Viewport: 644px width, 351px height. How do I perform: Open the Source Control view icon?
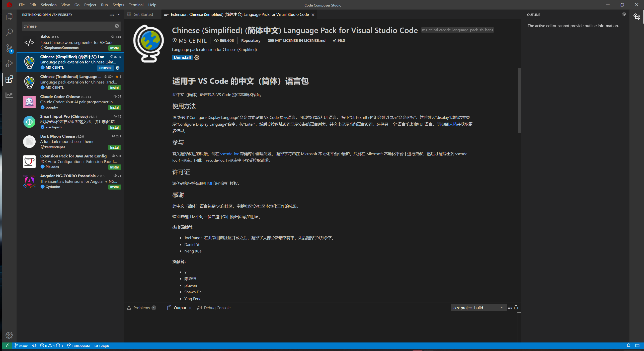pos(9,48)
